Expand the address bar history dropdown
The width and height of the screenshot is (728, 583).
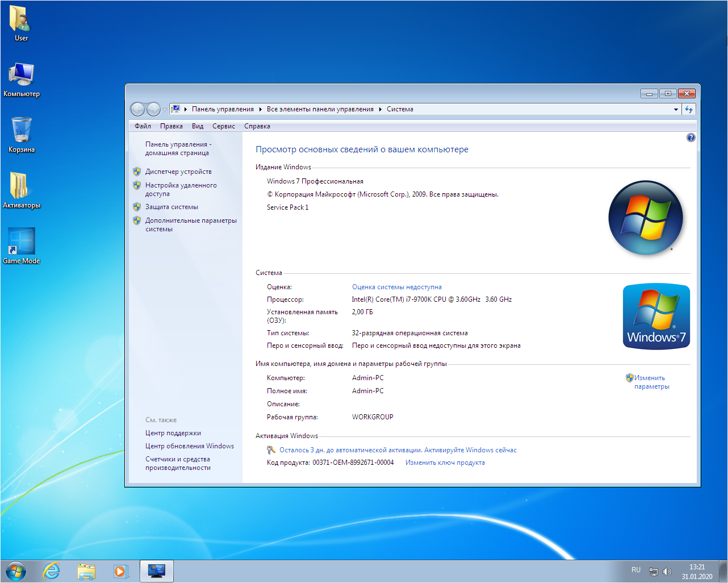[676, 109]
